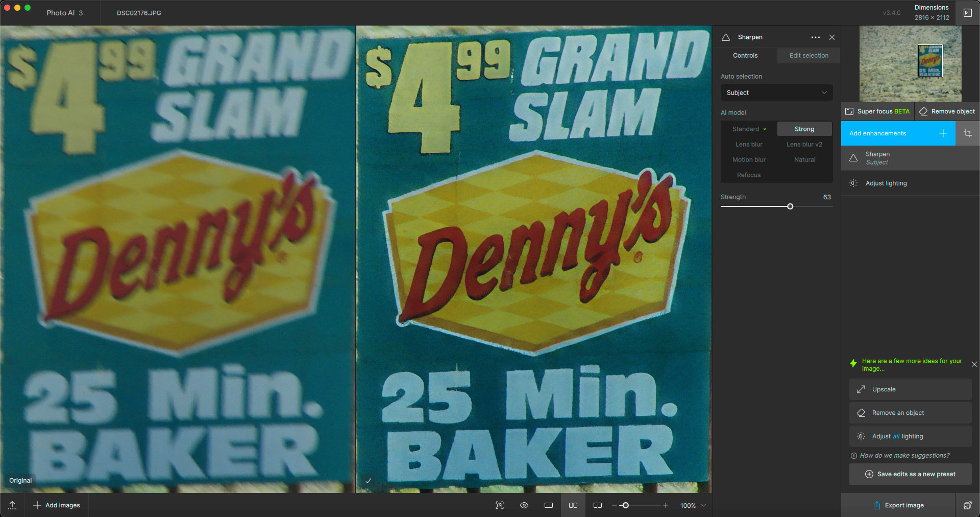Switch to single view layout
The width and height of the screenshot is (980, 517).
point(549,505)
